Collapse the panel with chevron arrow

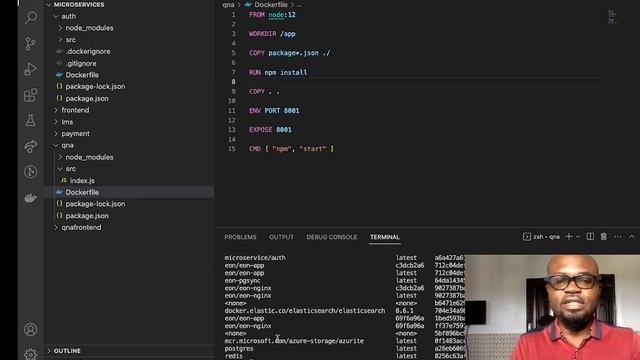[x=631, y=237]
